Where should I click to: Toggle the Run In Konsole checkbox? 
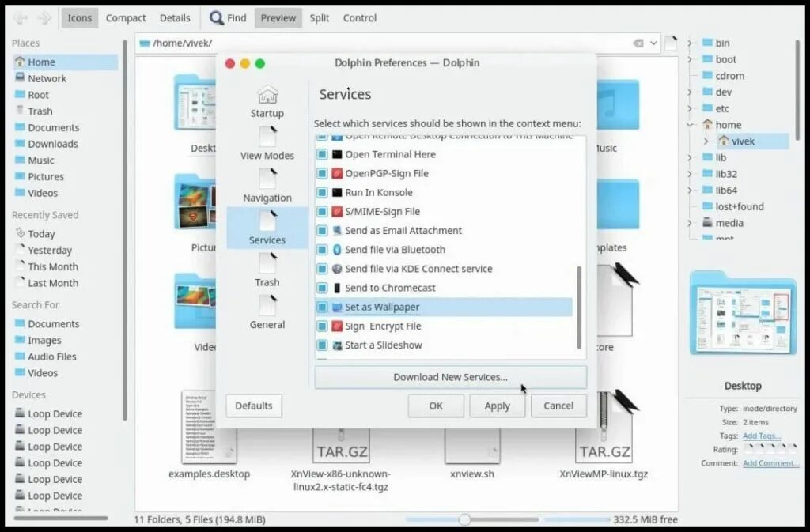point(322,192)
